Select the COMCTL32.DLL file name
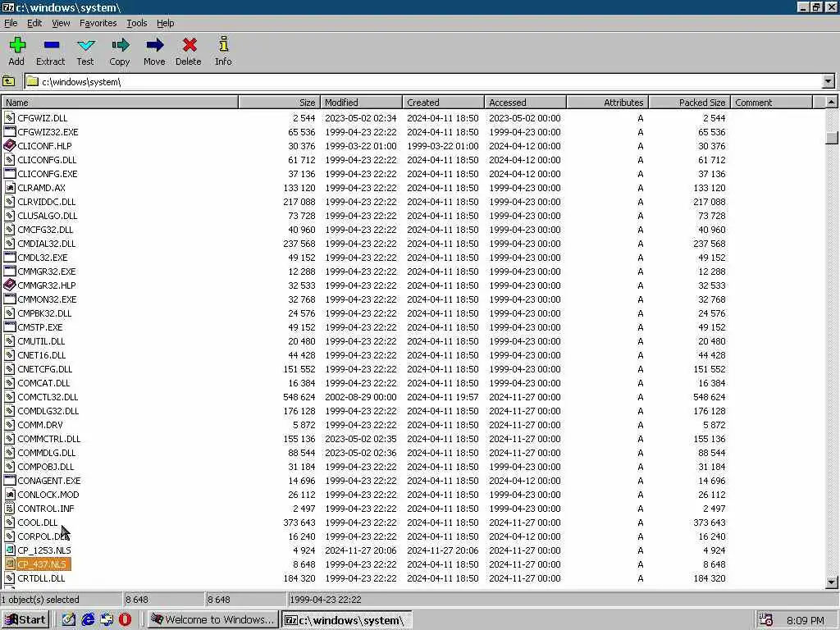 [x=48, y=397]
